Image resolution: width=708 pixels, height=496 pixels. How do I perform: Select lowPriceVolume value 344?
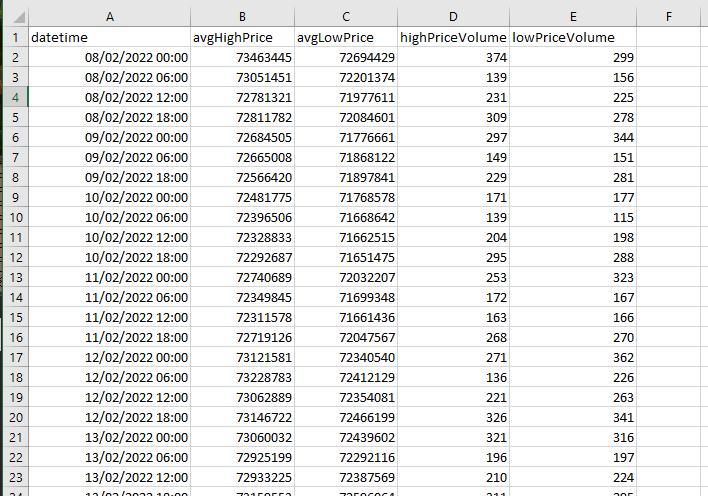coord(573,137)
